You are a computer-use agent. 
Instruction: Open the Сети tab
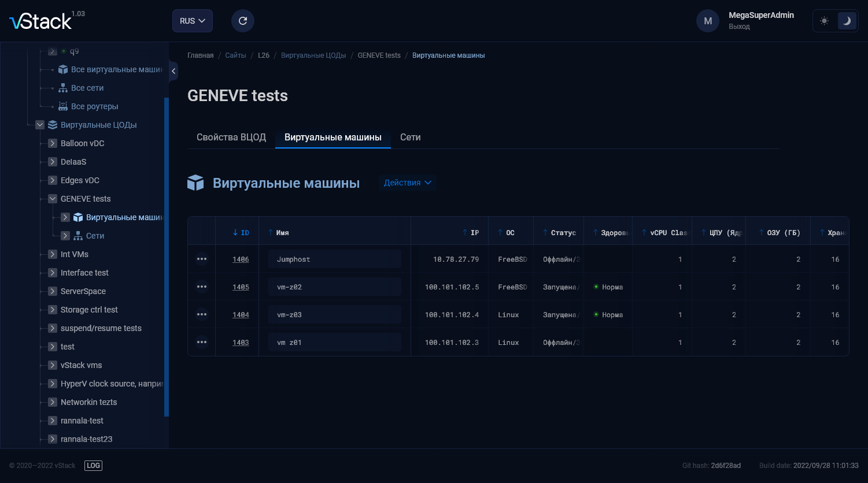click(411, 138)
